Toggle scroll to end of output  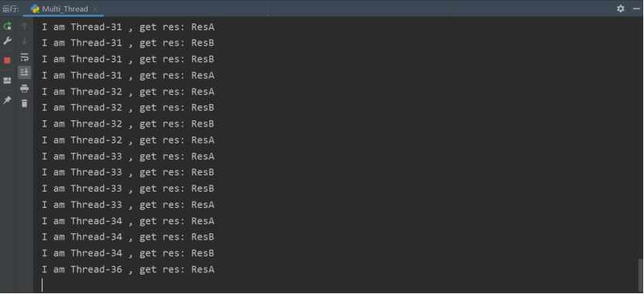click(24, 72)
